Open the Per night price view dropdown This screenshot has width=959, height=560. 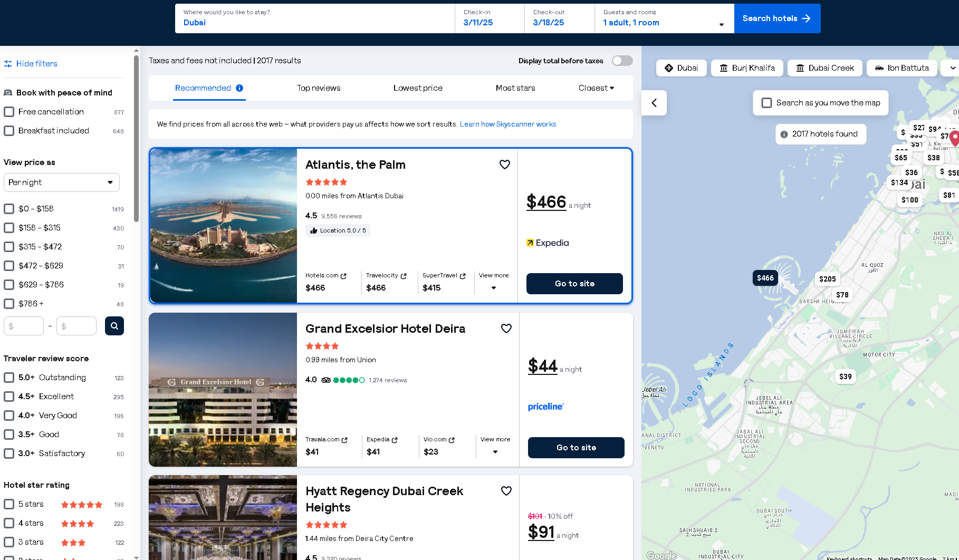tap(62, 182)
